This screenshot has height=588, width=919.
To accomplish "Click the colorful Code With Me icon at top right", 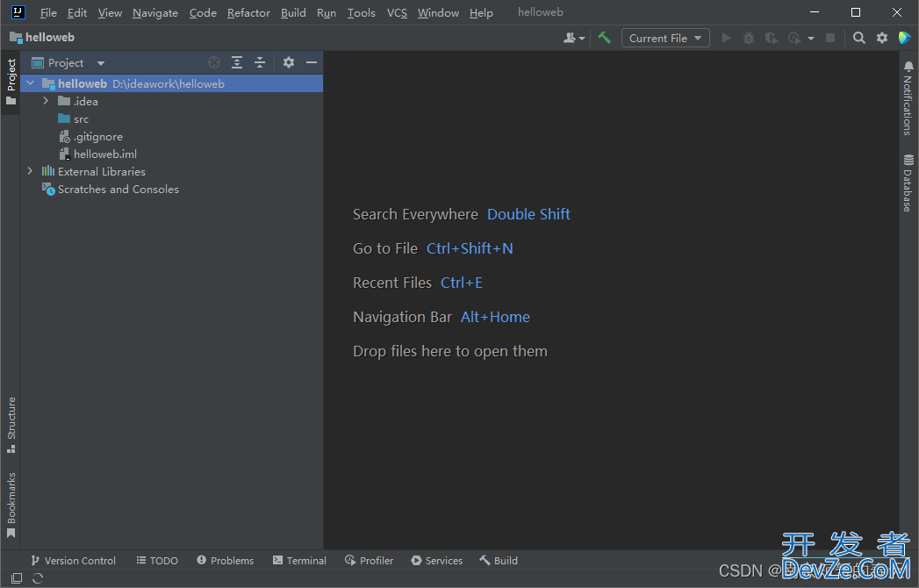I will [904, 38].
